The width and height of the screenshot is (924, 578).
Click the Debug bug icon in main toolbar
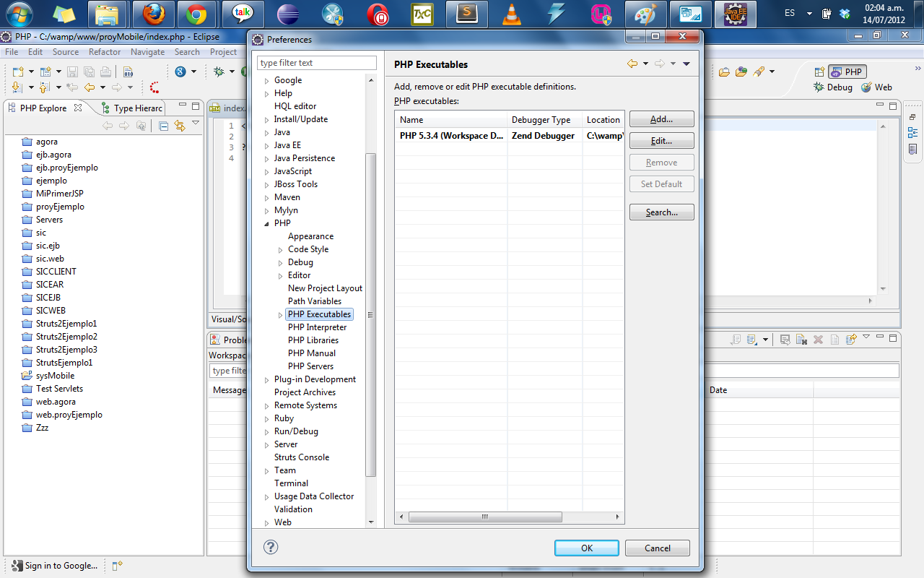pyautogui.click(x=219, y=72)
